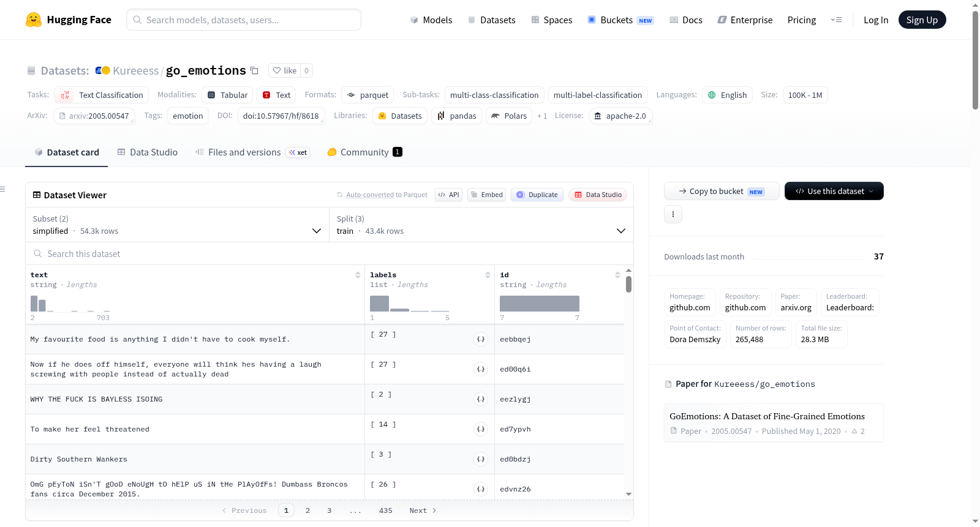Expand JSON view for ed00q6i row labels

[x=481, y=369]
